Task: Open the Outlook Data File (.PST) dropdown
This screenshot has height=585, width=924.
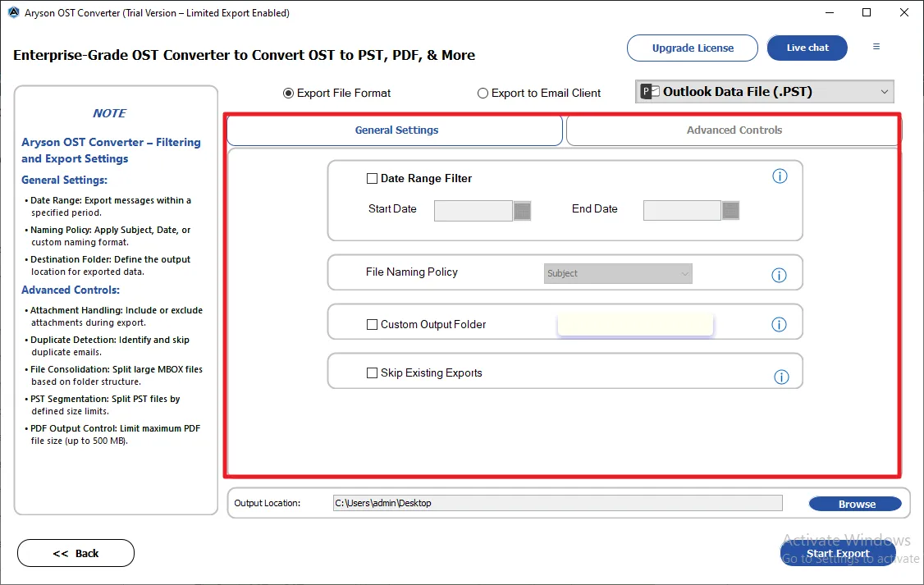Action: pyautogui.click(x=764, y=92)
